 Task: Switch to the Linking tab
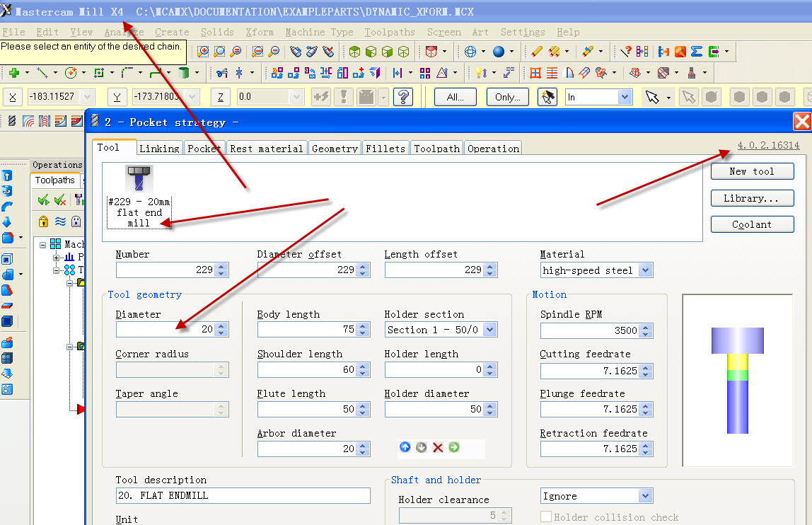[159, 148]
